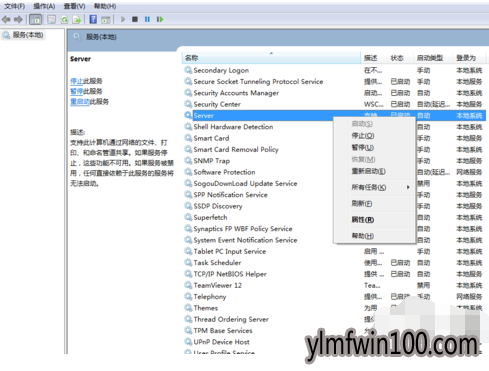Toggle the show/hide console tree icon

pyautogui.click(x=35, y=20)
